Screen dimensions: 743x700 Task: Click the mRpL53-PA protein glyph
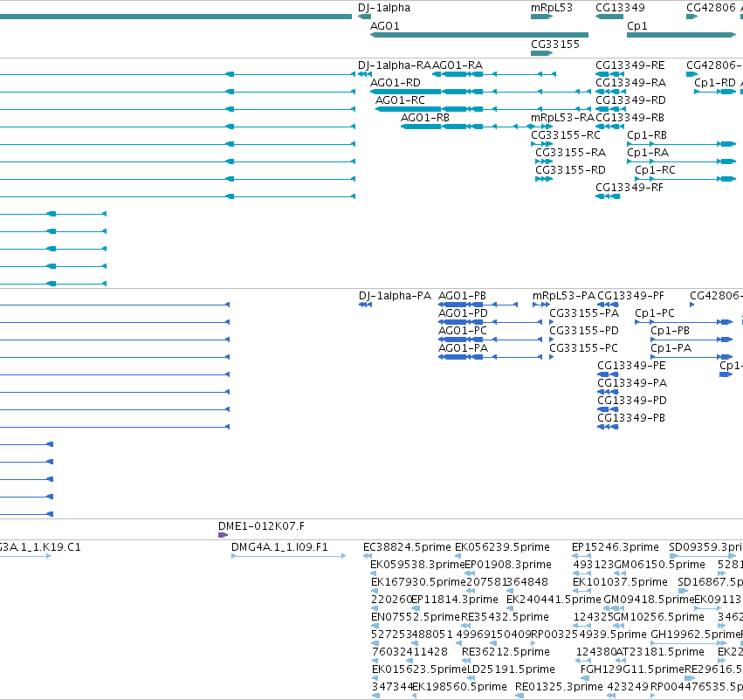pos(541,305)
